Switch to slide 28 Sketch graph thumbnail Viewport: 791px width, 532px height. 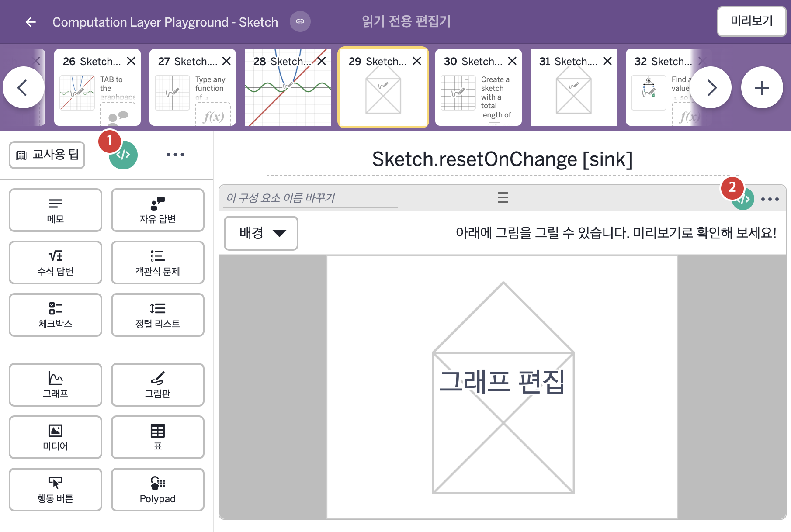tap(288, 87)
